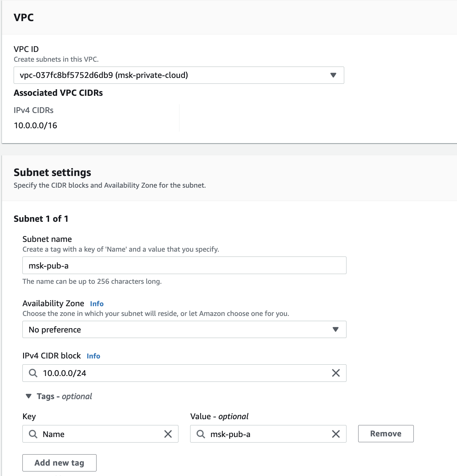Focus the Subnet name input field

click(x=184, y=266)
